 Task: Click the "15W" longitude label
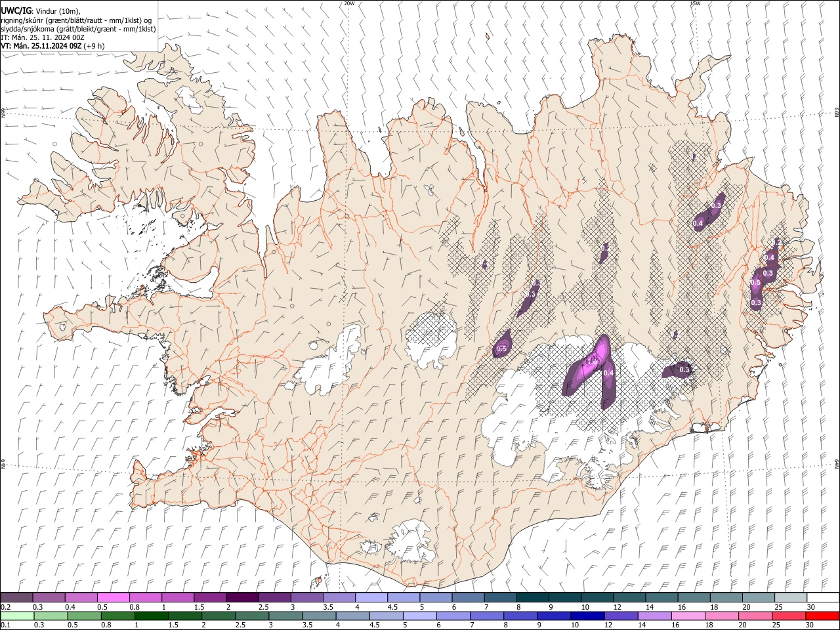point(695,3)
